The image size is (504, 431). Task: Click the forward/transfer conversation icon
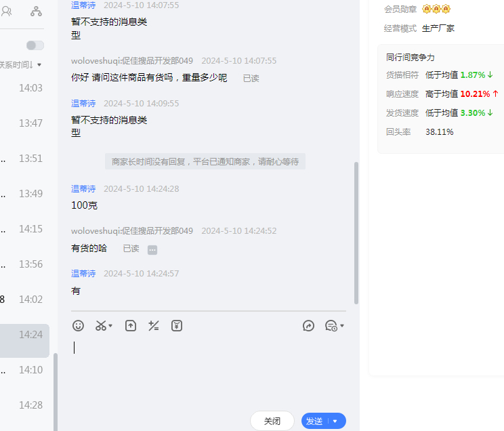(x=308, y=326)
